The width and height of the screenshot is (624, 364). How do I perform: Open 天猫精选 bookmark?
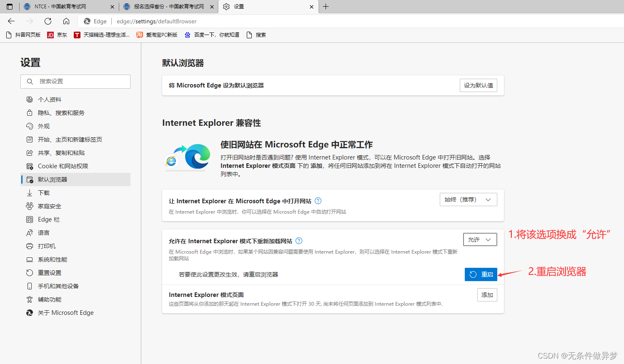pos(102,35)
